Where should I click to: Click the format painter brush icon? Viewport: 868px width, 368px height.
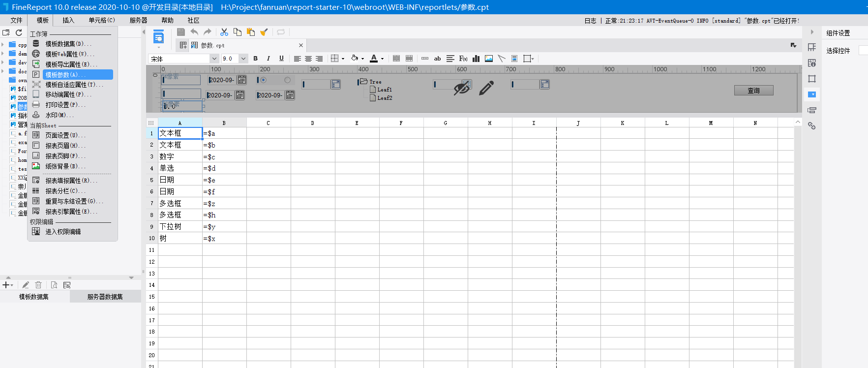tap(264, 32)
